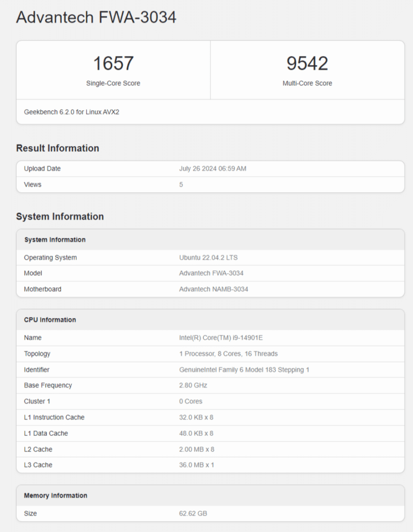
Task: Select the 2.00 MB x 8 value
Action: click(197, 449)
